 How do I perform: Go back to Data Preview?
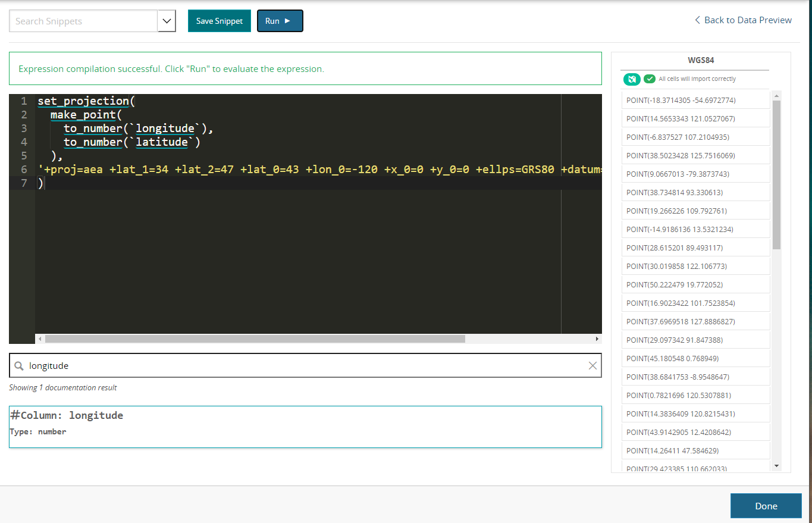pos(743,20)
